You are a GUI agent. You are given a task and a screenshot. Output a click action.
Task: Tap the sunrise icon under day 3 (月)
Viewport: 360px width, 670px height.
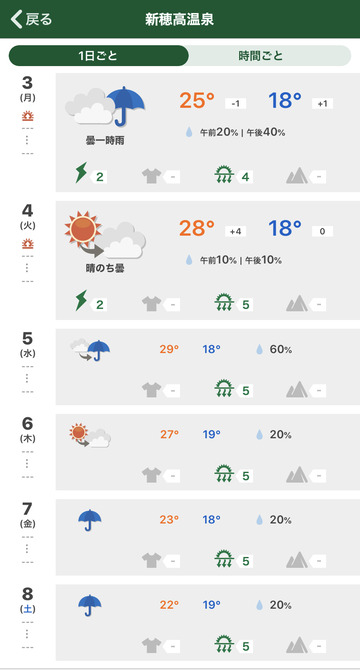point(28,116)
